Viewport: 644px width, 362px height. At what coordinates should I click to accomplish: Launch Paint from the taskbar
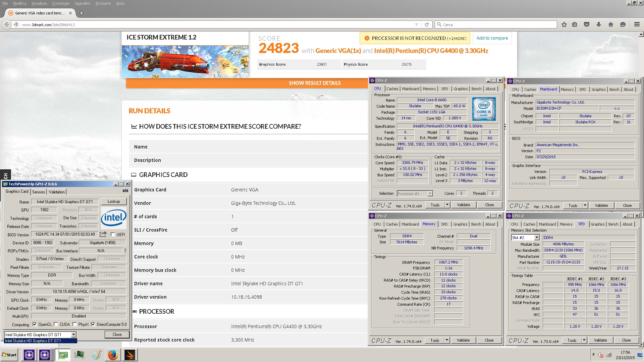click(96, 355)
